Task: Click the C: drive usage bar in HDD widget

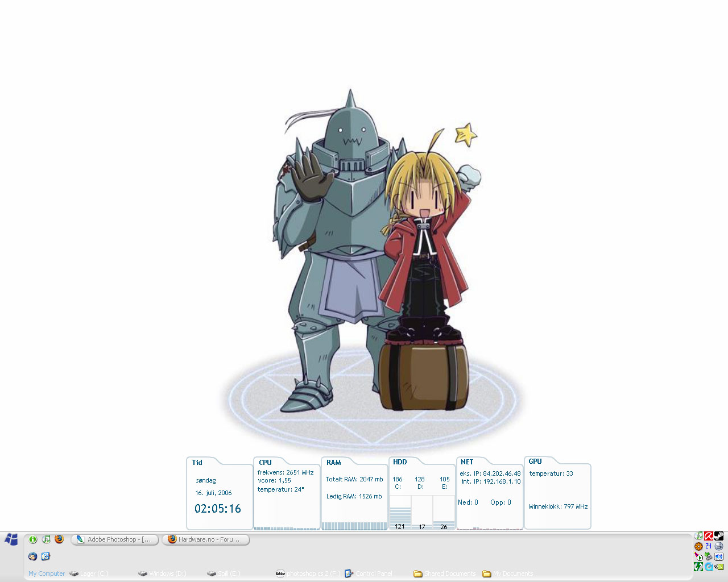Action: 400,512
